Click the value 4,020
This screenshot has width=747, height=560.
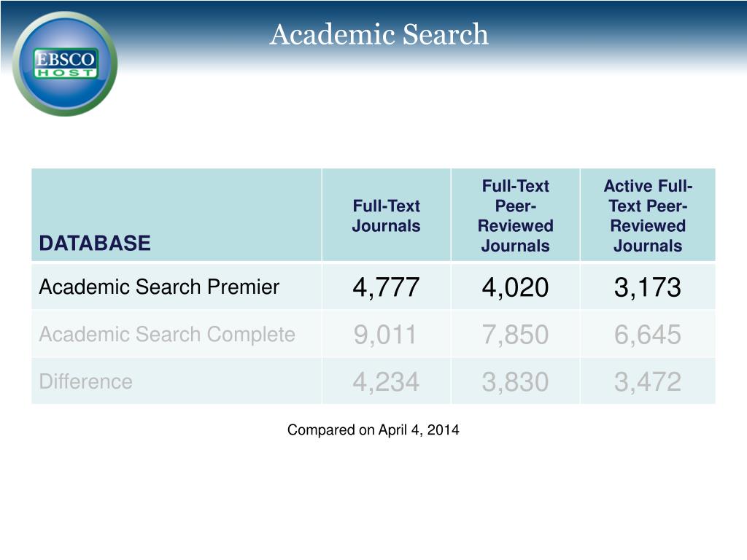coord(516,287)
